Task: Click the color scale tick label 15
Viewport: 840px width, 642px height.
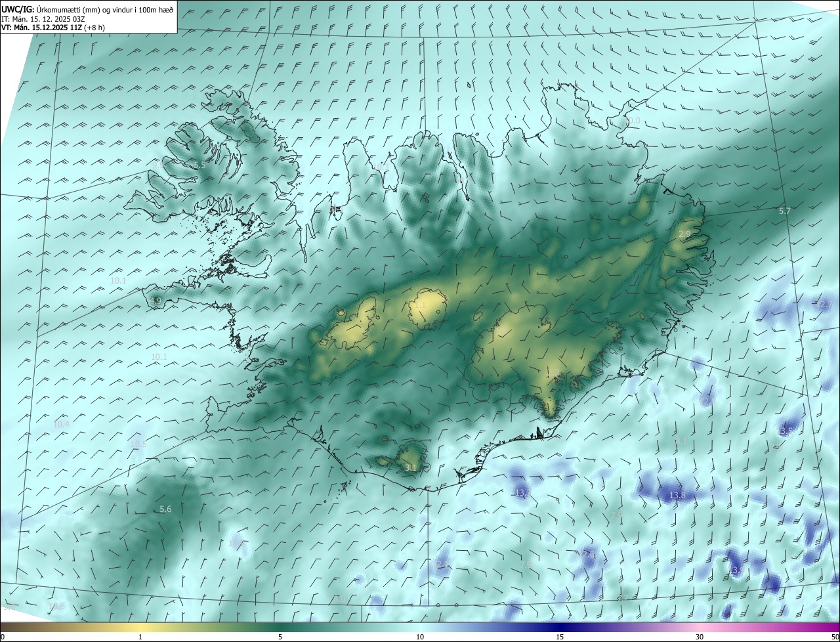Action: pyautogui.click(x=560, y=637)
